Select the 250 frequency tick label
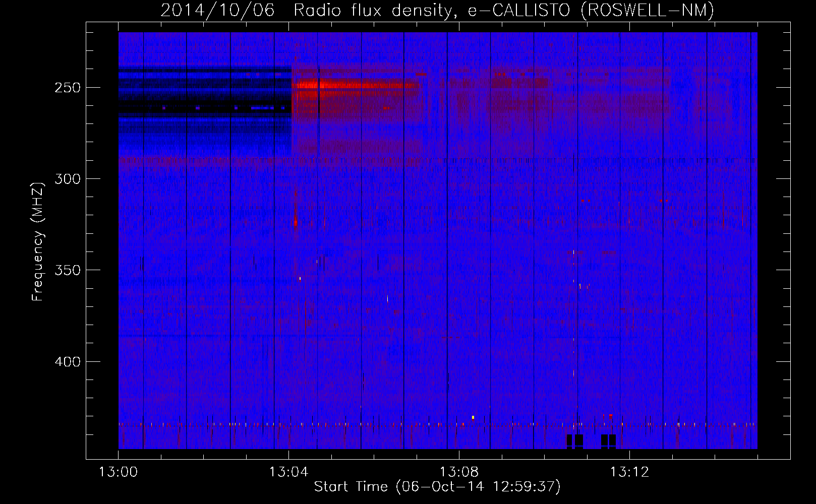816x504 pixels. point(68,88)
